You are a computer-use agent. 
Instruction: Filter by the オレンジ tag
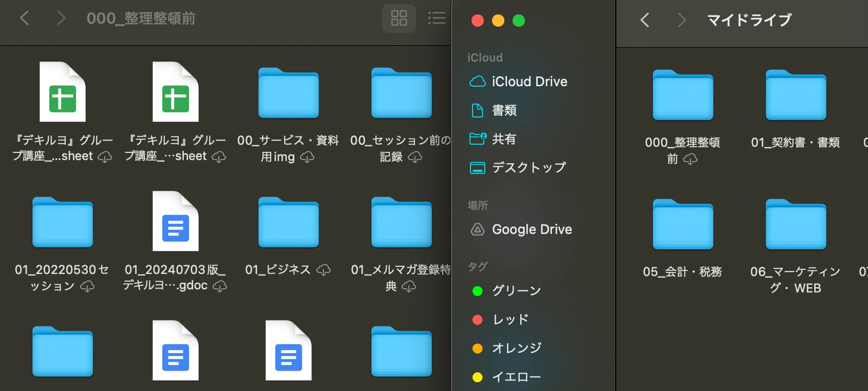(x=507, y=348)
